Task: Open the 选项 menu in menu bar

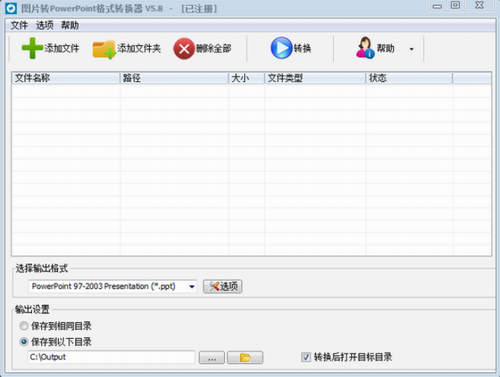Action: click(44, 25)
